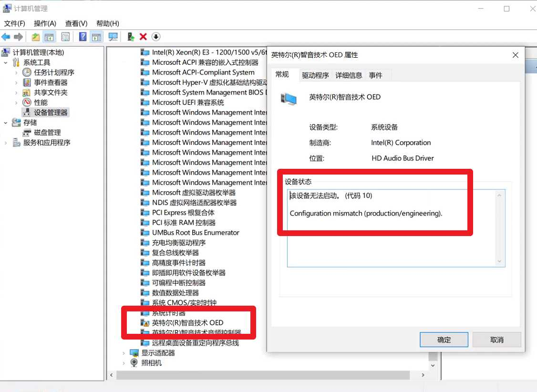The height and width of the screenshot is (392, 537).
Task: Confirm with the 确定 button
Action: point(444,340)
